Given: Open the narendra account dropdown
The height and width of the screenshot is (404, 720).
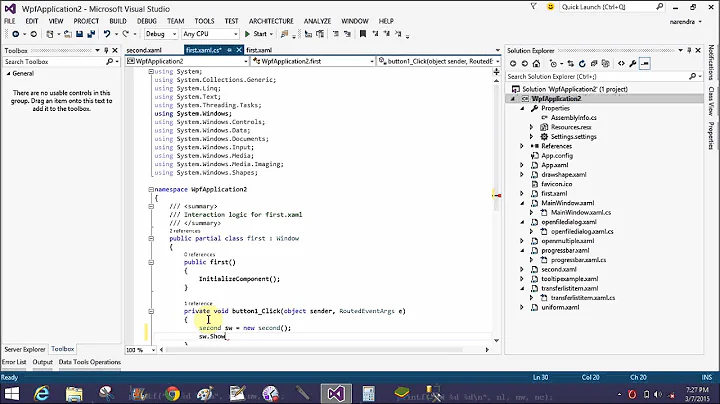Looking at the screenshot, I should coord(686,22).
